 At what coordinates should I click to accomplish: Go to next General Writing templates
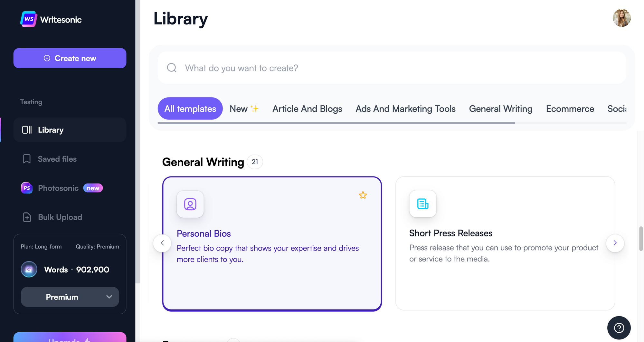615,243
